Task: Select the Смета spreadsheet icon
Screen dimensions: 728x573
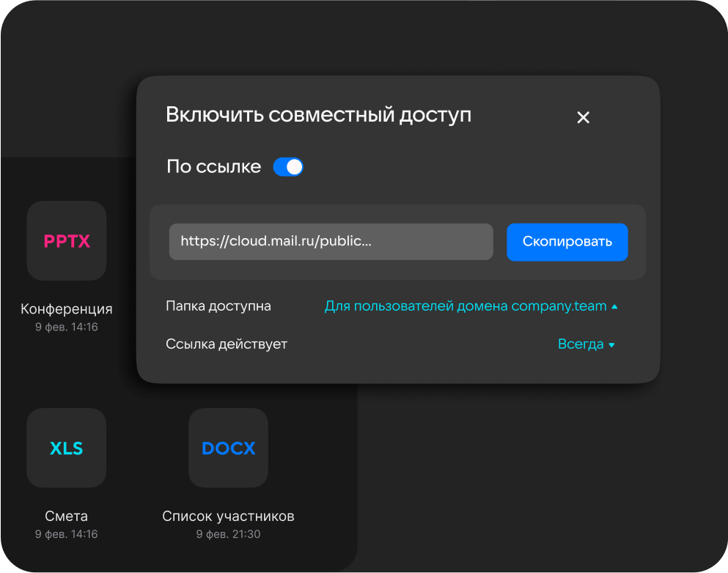Action: 66,448
